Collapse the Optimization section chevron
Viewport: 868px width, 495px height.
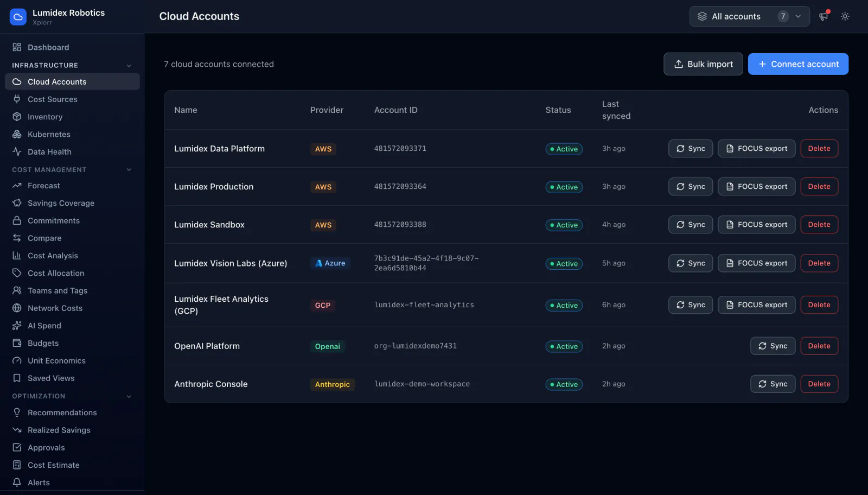click(x=129, y=396)
